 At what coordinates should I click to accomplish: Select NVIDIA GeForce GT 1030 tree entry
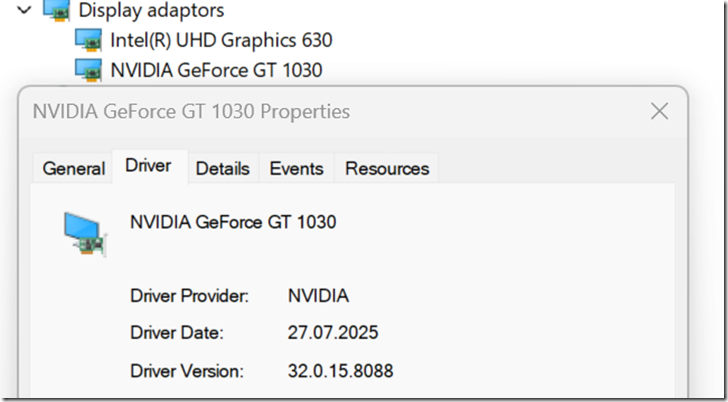(216, 69)
